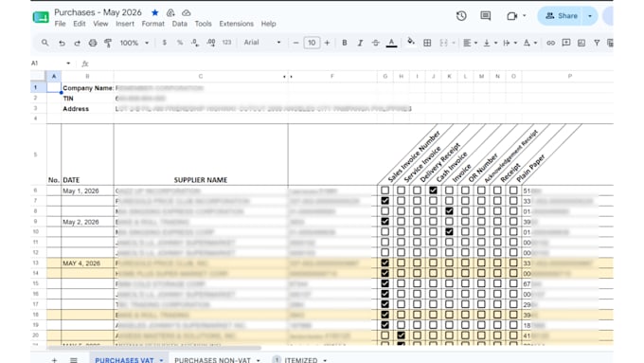Viewport: 644px width, 363px height.
Task: Uncheck Invoice box in row 10
Action: (x=449, y=232)
